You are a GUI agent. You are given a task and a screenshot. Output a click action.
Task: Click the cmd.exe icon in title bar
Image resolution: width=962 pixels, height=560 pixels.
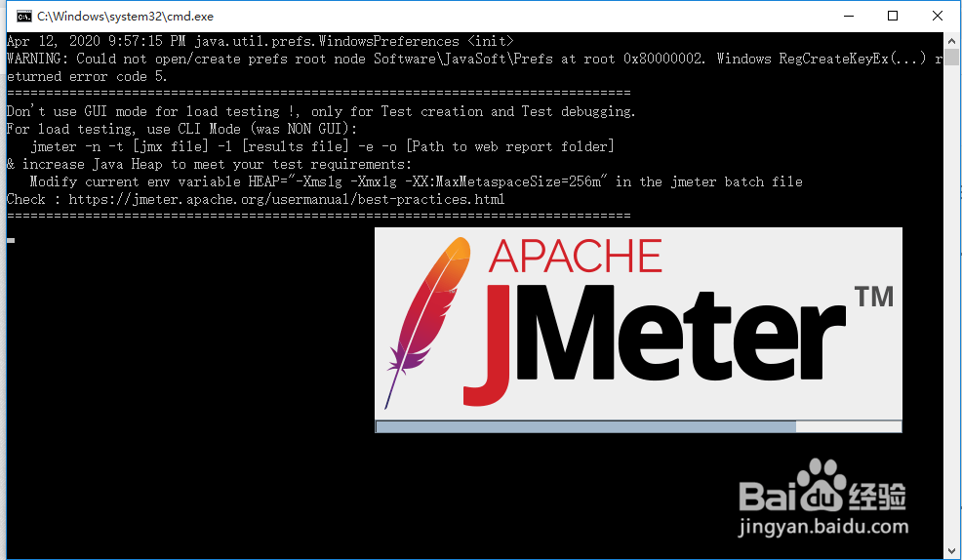tap(24, 16)
